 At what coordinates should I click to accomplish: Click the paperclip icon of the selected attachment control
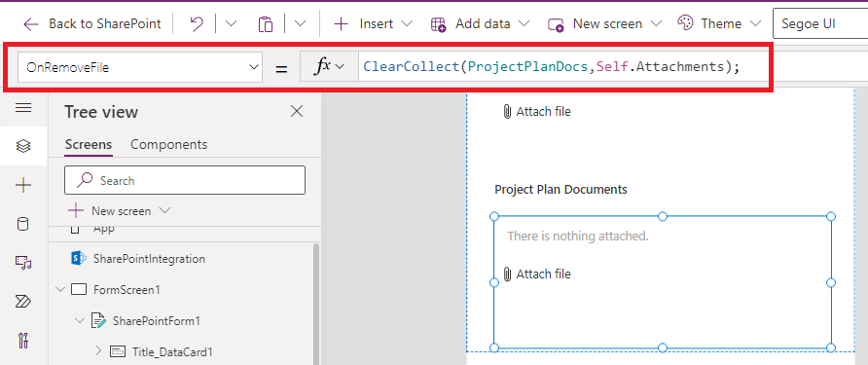point(507,274)
